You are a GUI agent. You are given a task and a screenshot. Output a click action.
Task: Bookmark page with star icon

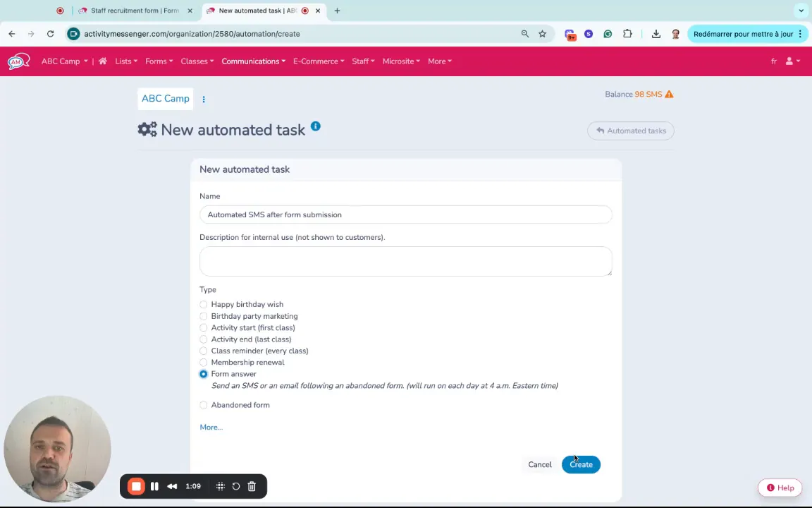[x=542, y=34]
